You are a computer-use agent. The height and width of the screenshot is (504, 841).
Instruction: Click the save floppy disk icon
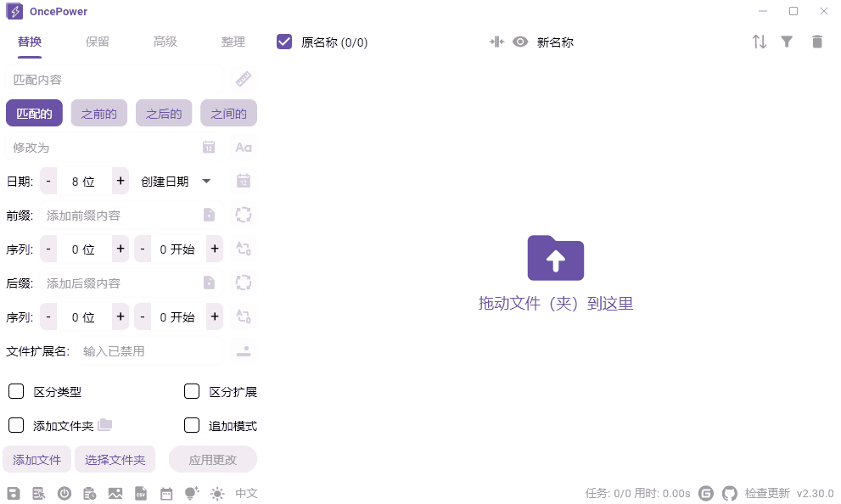tap(14, 493)
